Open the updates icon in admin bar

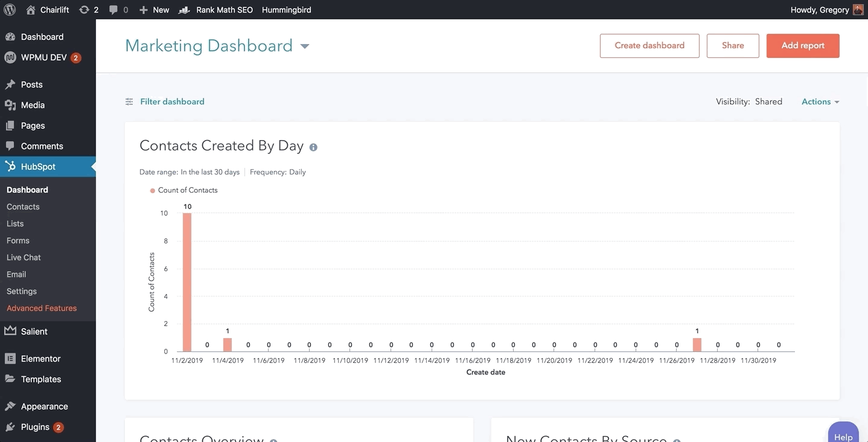[85, 10]
